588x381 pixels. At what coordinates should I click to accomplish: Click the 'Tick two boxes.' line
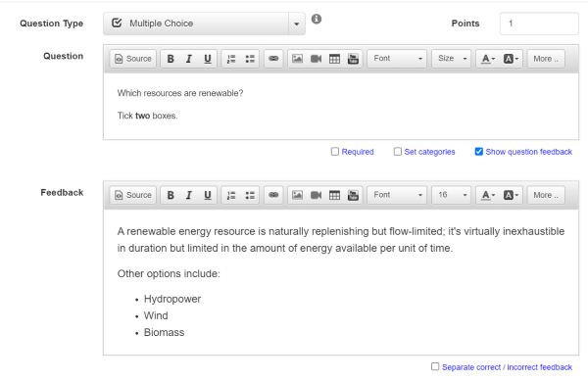(x=147, y=116)
